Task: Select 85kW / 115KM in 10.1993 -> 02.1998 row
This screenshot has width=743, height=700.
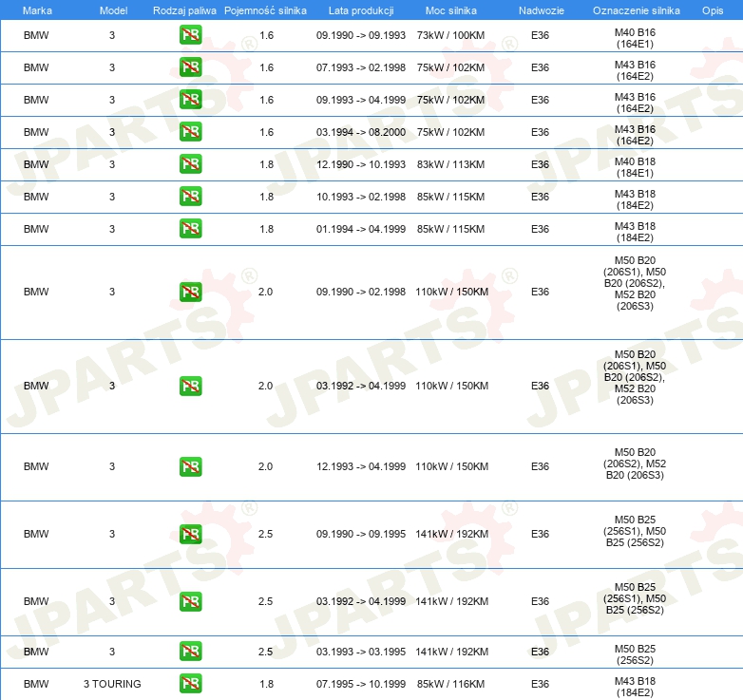Action: (450, 197)
